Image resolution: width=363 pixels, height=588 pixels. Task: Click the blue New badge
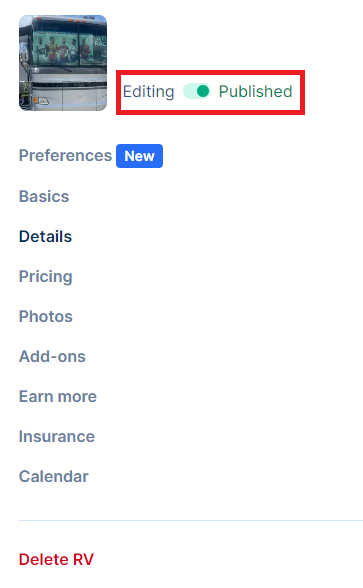140,156
